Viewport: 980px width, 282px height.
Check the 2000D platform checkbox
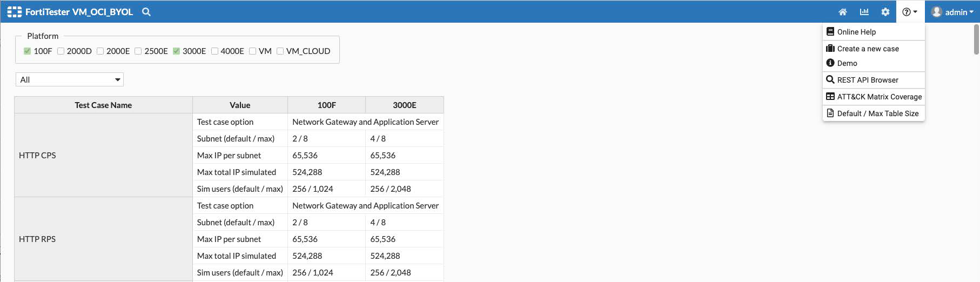point(61,51)
